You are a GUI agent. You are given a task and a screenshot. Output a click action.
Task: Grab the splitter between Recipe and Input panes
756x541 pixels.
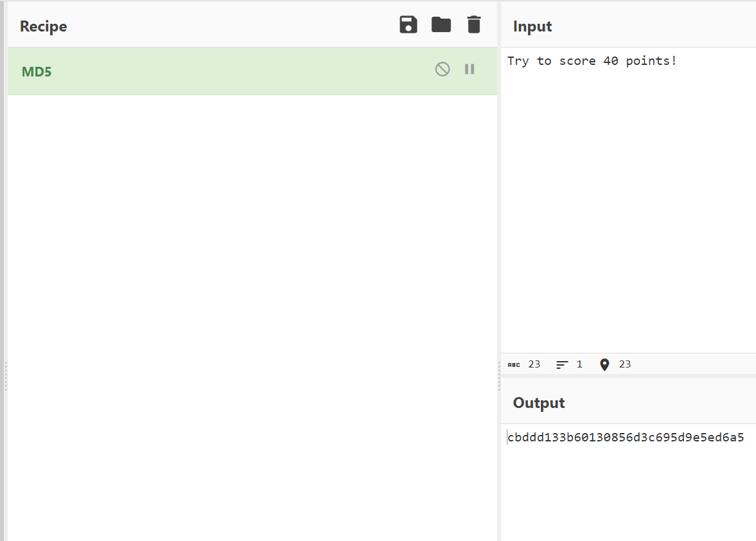click(499, 376)
